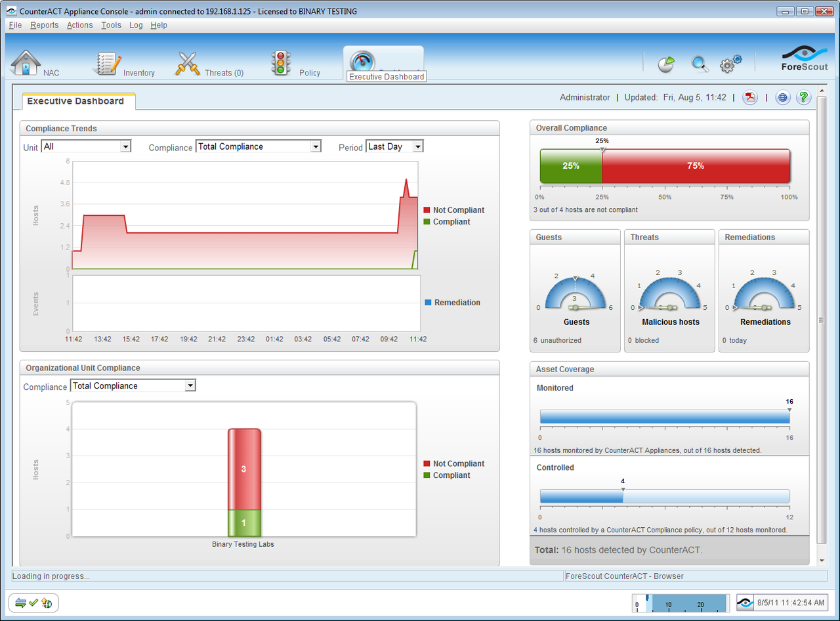Click the green checkmark status icon
840x621 pixels.
33,603
